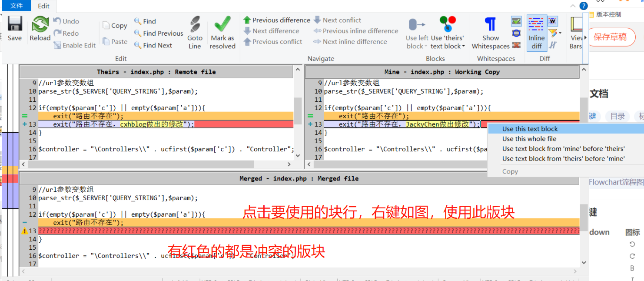644x281 pixels.
Task: Jump to Next difference
Action: click(271, 31)
